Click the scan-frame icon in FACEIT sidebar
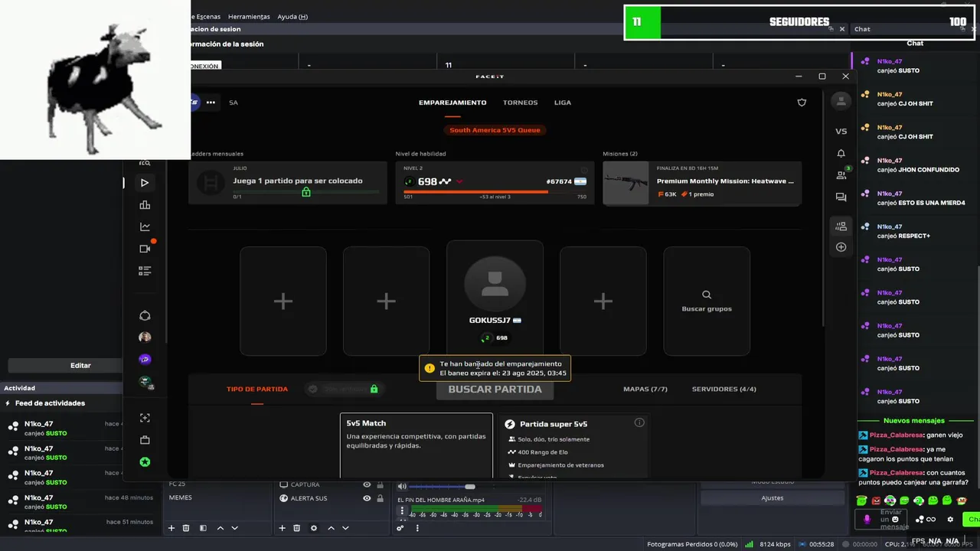This screenshot has height=551, width=980. 145,418
